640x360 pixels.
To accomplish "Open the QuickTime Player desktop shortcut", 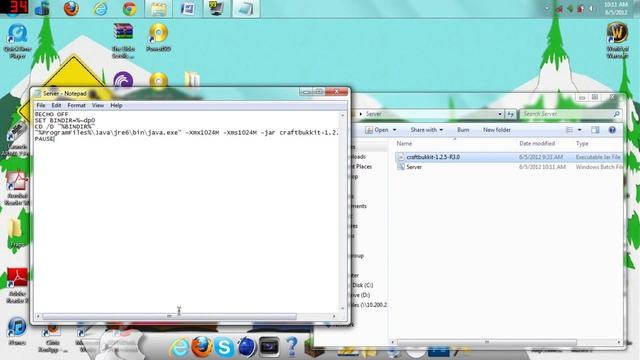I will point(18,41).
